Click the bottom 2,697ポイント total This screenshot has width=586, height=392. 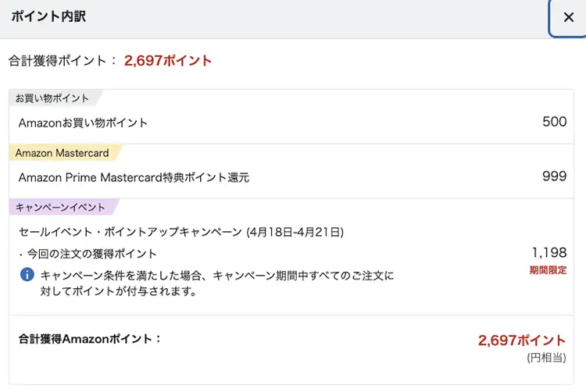click(x=522, y=340)
